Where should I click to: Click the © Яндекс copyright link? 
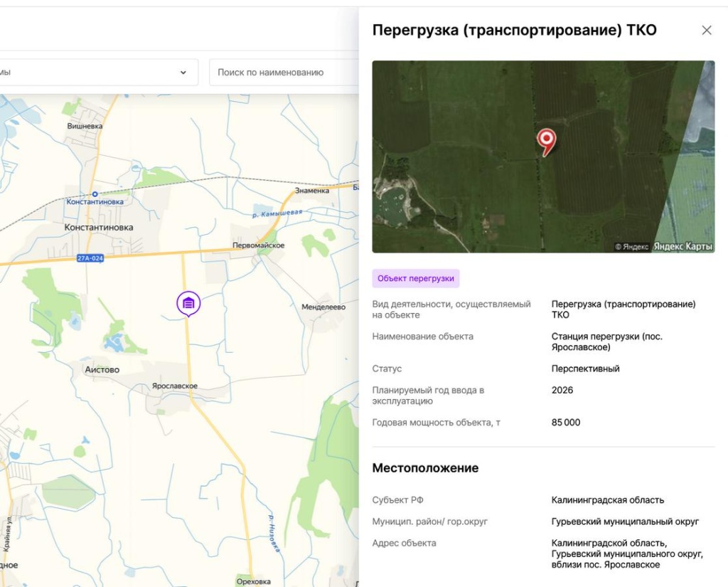pos(631,246)
